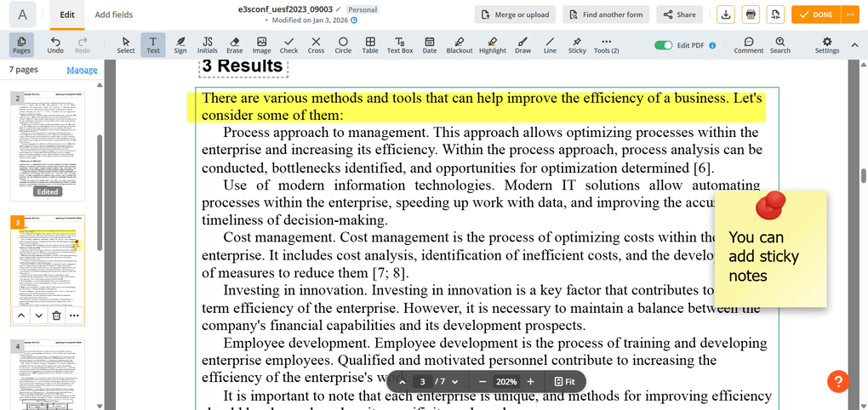Click the Redo button
This screenshot has width=868, height=410.
pos(83,45)
